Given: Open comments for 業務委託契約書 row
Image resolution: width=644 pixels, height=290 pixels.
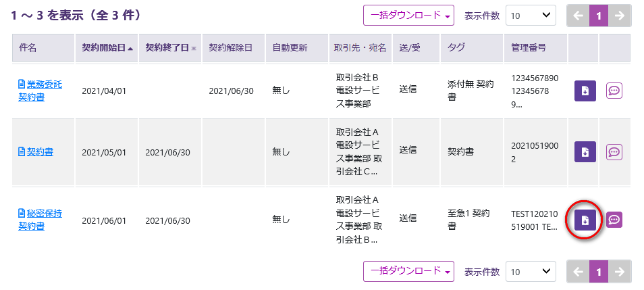Looking at the screenshot, I should click(614, 91).
